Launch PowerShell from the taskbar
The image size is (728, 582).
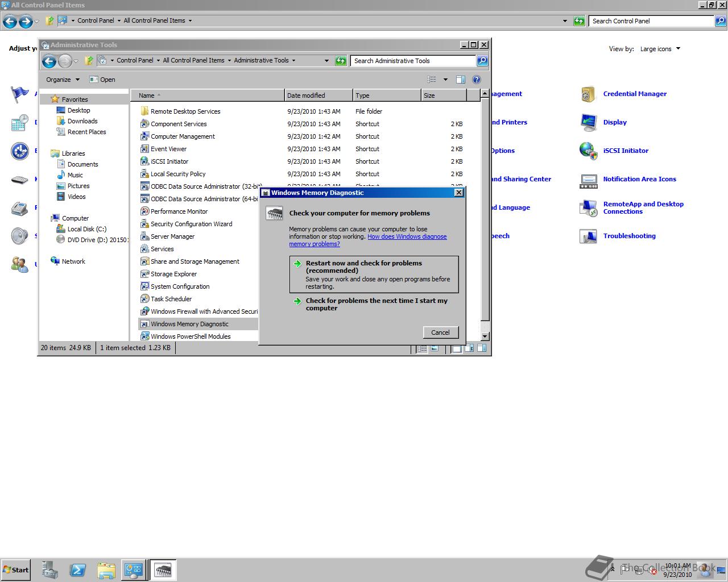tap(78, 570)
